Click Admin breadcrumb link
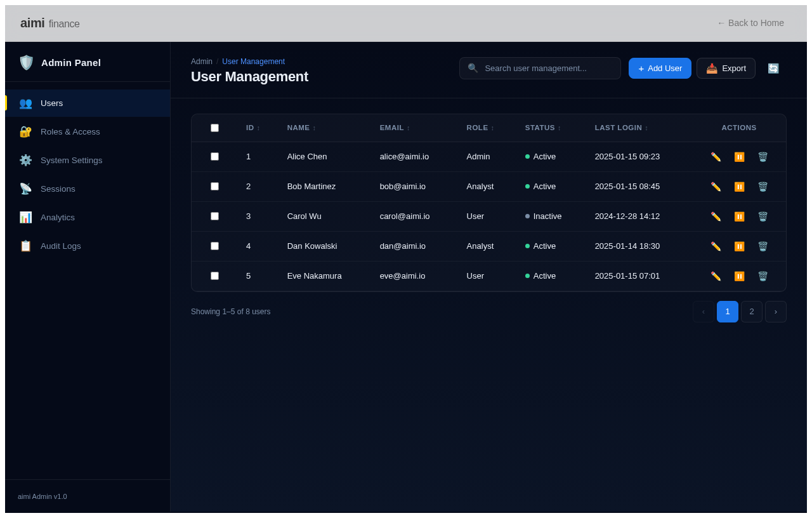The width and height of the screenshot is (812, 518). click(202, 62)
